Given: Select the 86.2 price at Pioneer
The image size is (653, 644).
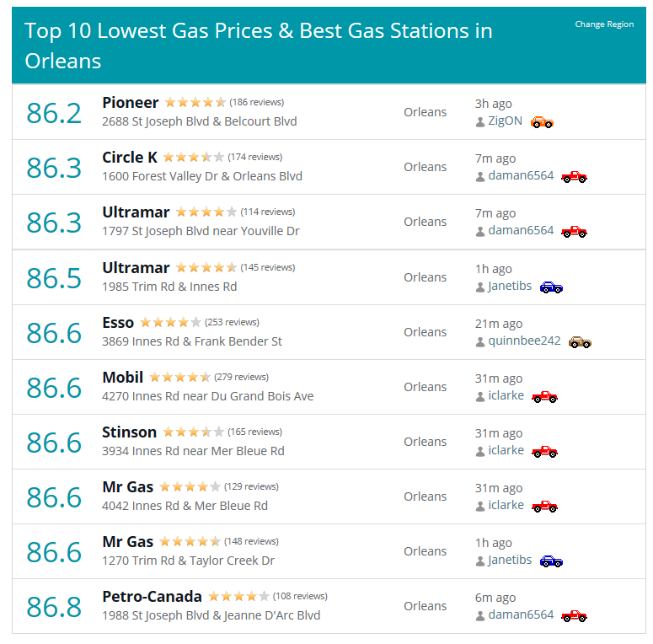Looking at the screenshot, I should click(54, 113).
